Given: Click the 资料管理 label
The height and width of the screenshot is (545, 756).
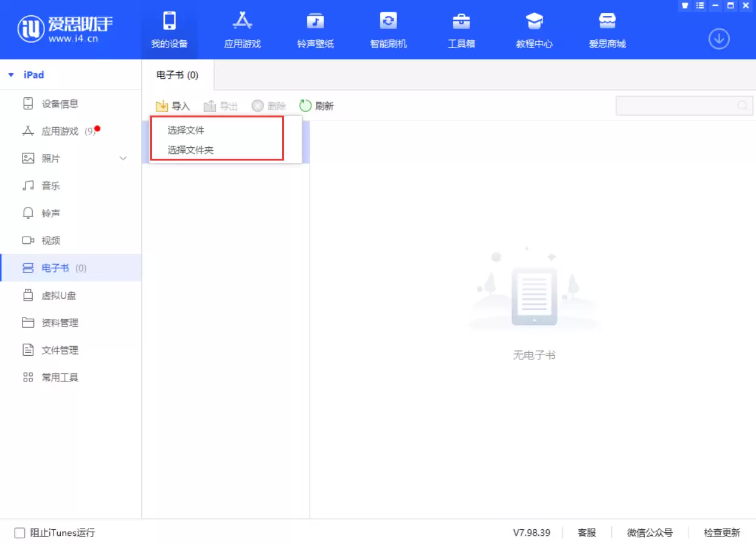Looking at the screenshot, I should [x=60, y=323].
